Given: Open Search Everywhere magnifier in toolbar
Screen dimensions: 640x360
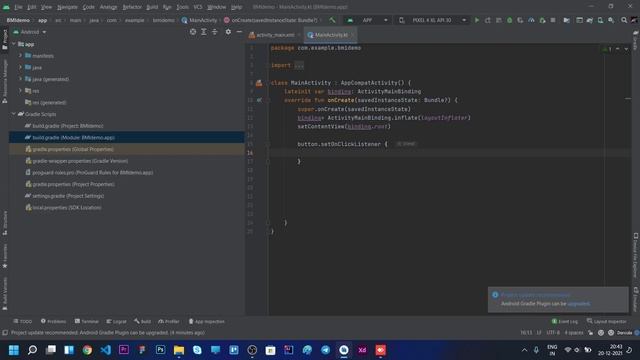Looking at the screenshot, I should pos(624,20).
